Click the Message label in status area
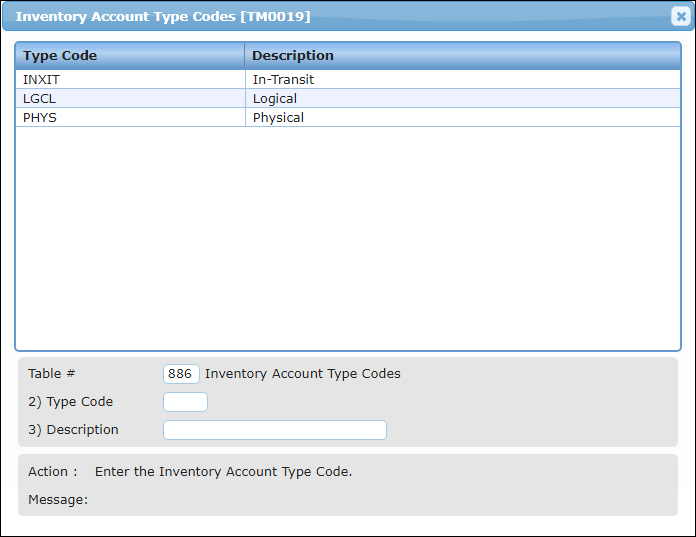This screenshot has height=537, width=696. [x=58, y=500]
